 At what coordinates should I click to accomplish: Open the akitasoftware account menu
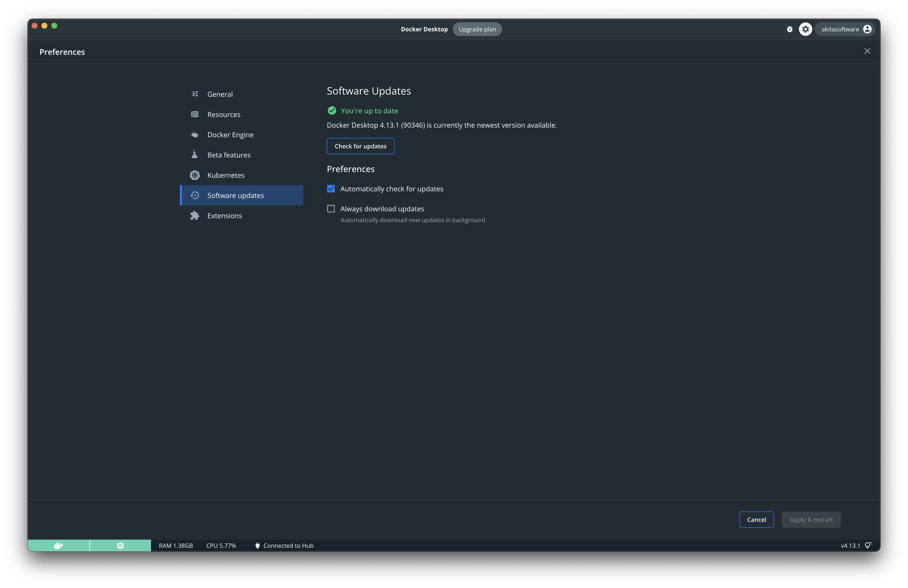point(846,29)
